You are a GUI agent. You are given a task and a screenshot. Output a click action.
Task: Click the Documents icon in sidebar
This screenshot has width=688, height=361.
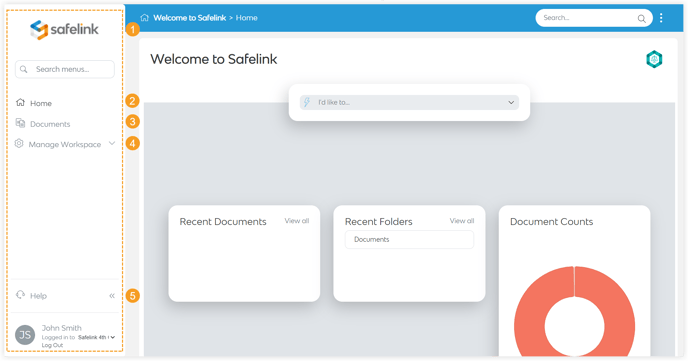(x=20, y=123)
